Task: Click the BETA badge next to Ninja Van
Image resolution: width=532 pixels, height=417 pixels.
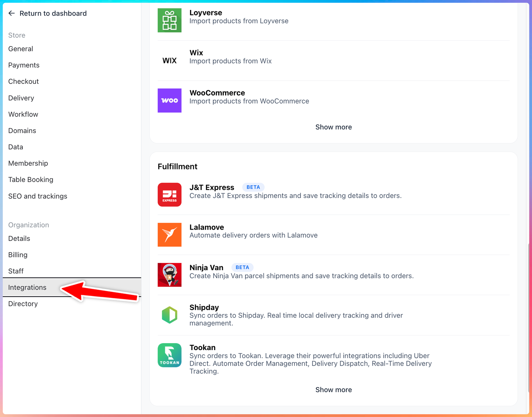Action: click(x=242, y=267)
